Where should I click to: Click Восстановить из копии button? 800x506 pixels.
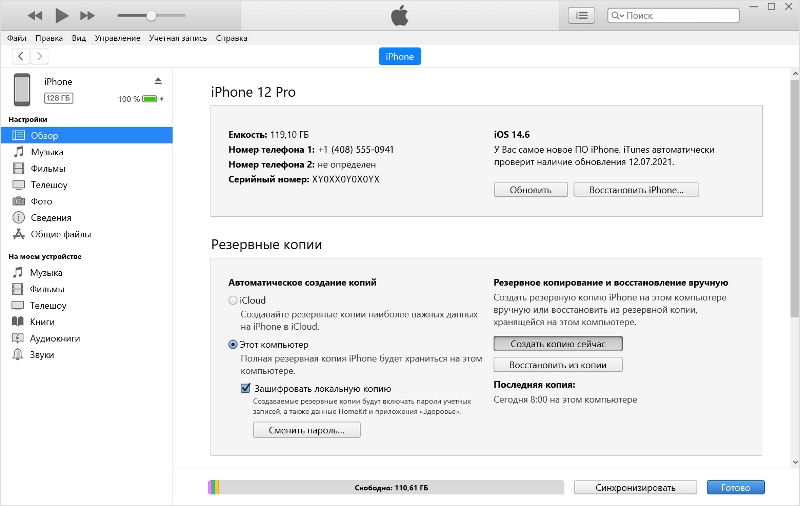[558, 365]
